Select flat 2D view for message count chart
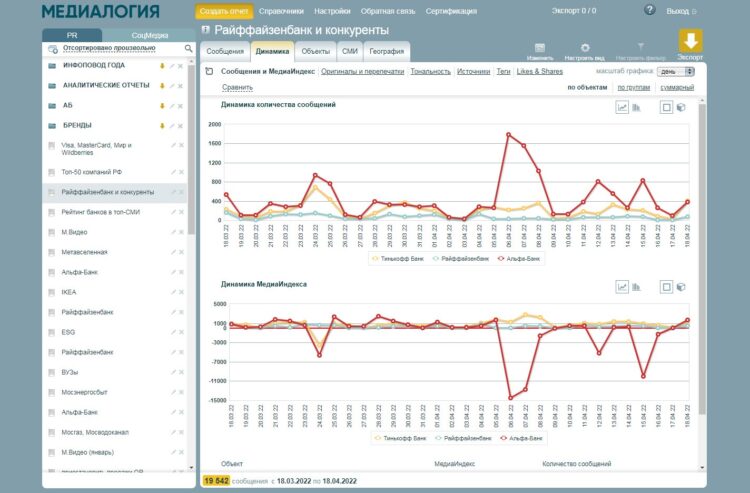 click(x=666, y=107)
